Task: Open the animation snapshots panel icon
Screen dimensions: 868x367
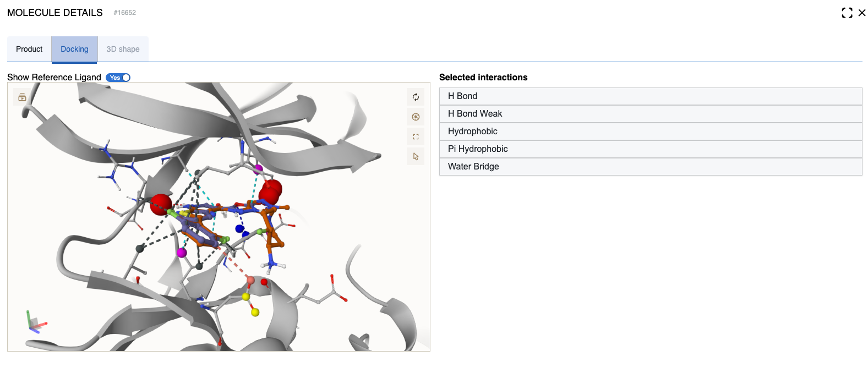Action: point(22,97)
